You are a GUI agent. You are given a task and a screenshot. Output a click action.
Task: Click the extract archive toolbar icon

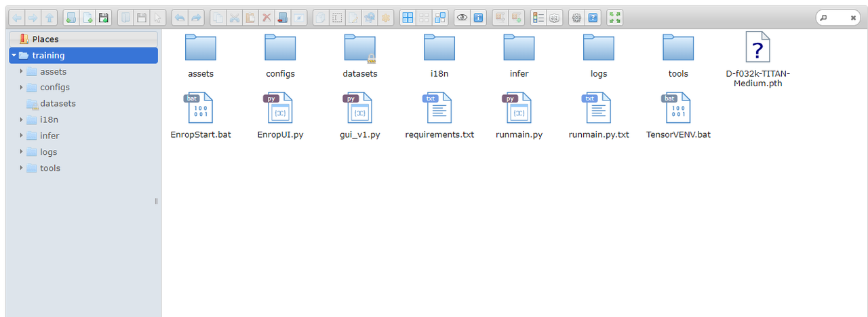pyautogui.click(x=500, y=18)
